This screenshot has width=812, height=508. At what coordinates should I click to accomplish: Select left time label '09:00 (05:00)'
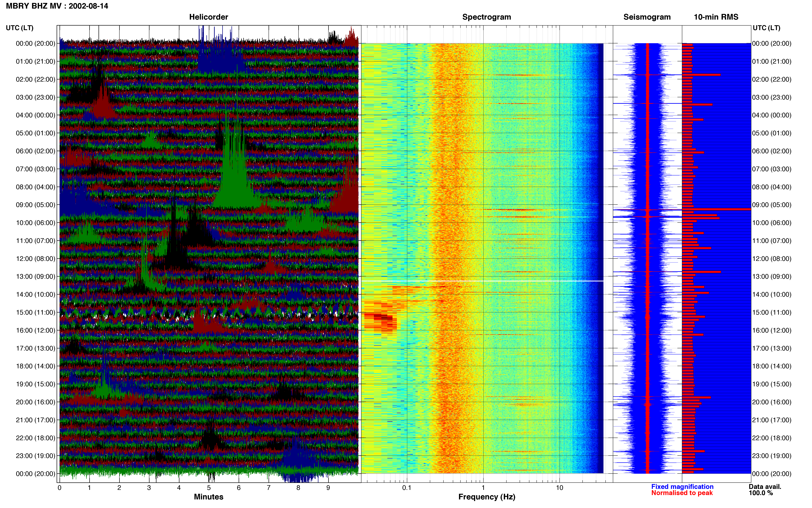tap(36, 205)
